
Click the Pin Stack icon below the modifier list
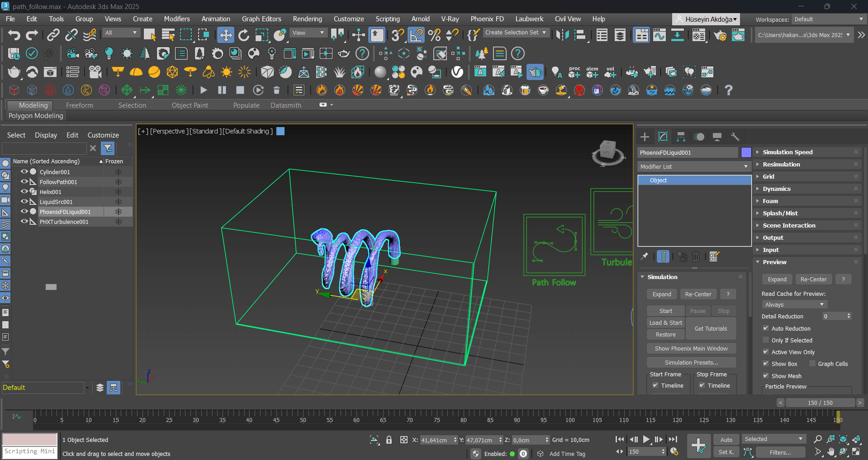click(x=645, y=256)
